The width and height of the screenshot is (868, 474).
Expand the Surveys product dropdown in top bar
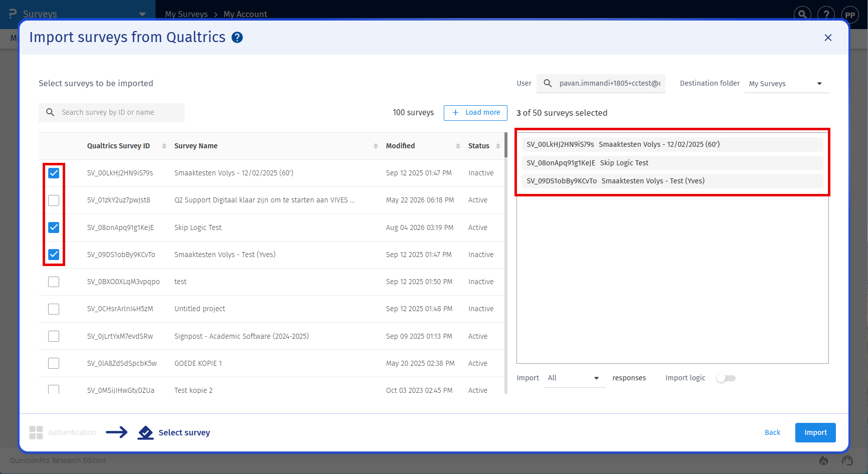(x=142, y=14)
